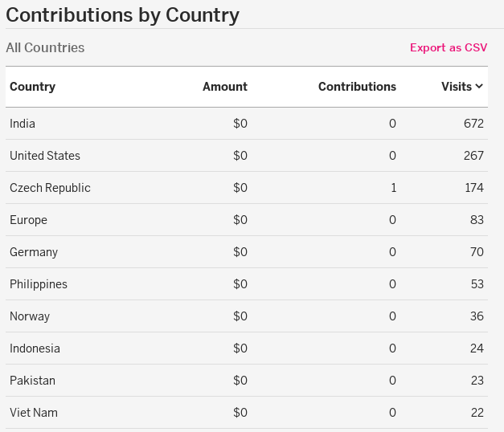This screenshot has width=504, height=432.
Task: Sort by the Amount column header
Action: [x=225, y=87]
